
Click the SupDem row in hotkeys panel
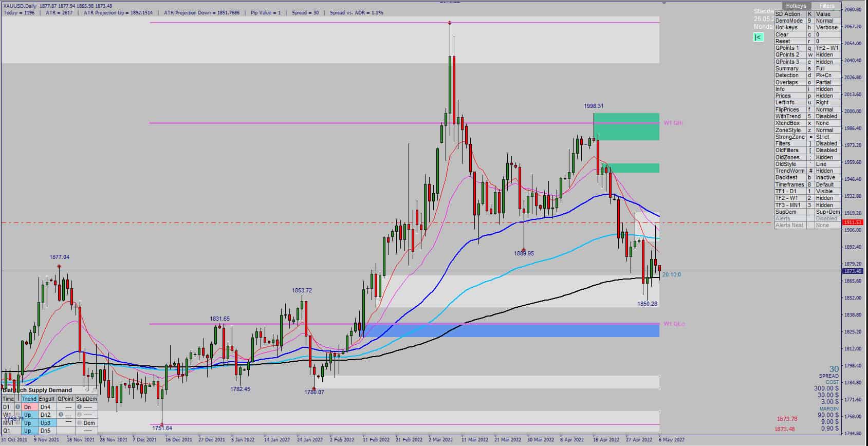pos(807,212)
